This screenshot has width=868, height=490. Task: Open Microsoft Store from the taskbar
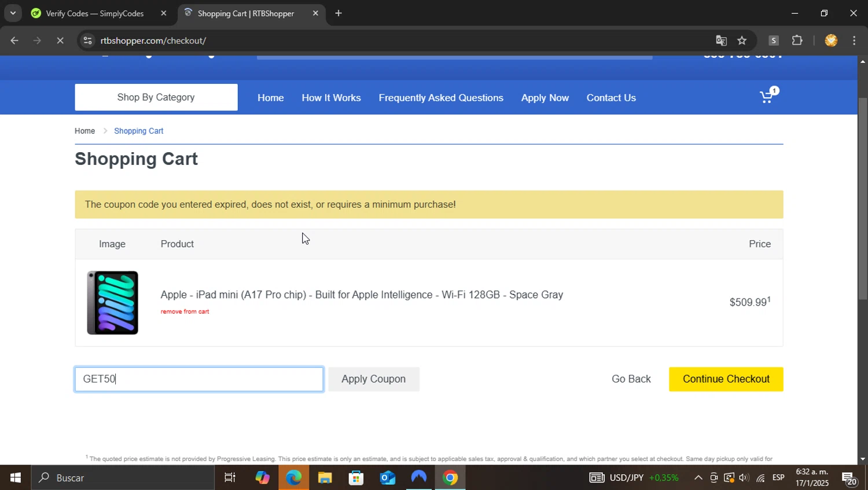pos(356,478)
